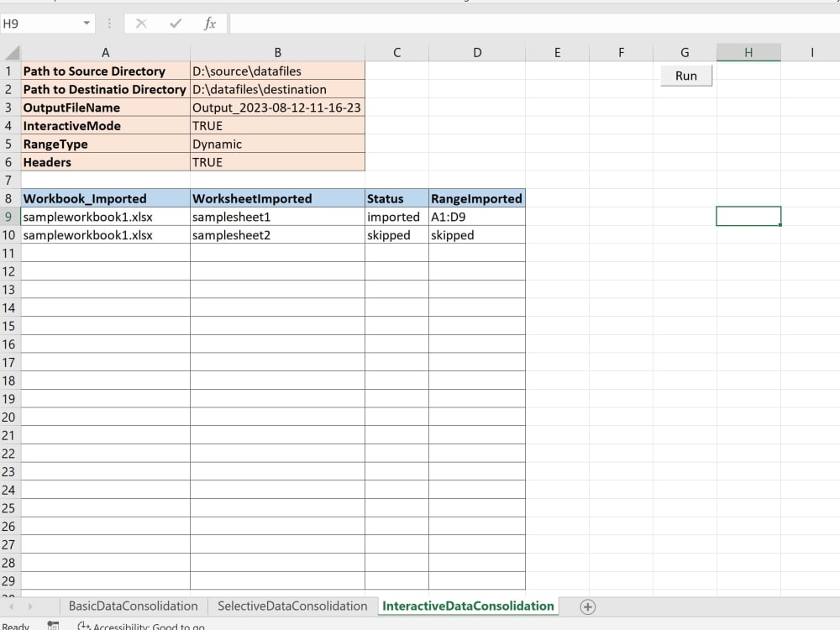This screenshot has height=630, width=840.
Task: Click the Run button
Action: click(685, 76)
